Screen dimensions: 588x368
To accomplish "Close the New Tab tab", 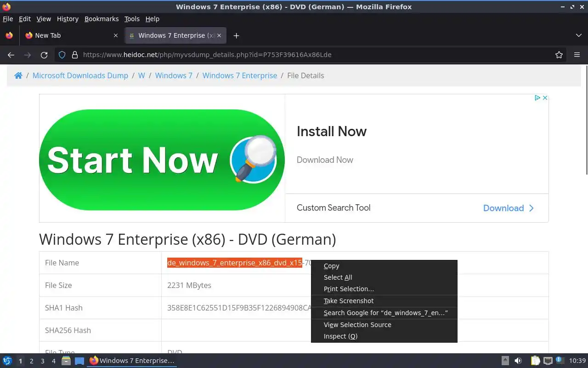I will coord(115,35).
